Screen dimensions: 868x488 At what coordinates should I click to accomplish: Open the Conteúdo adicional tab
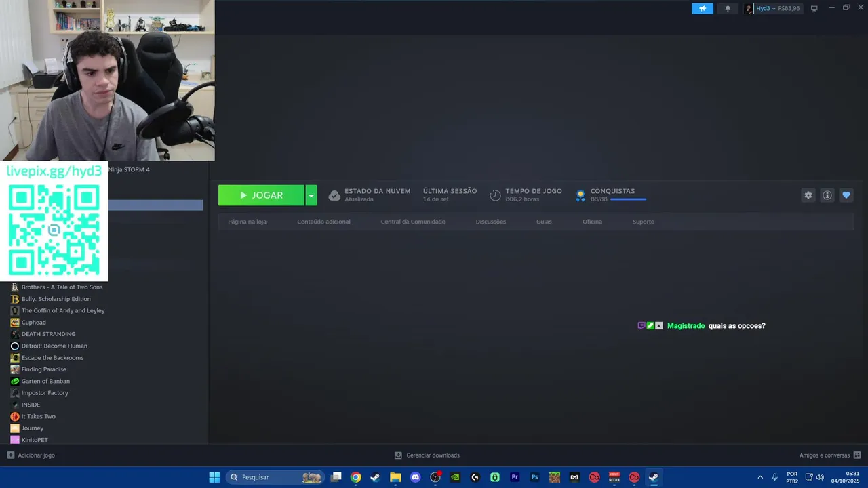click(x=323, y=222)
